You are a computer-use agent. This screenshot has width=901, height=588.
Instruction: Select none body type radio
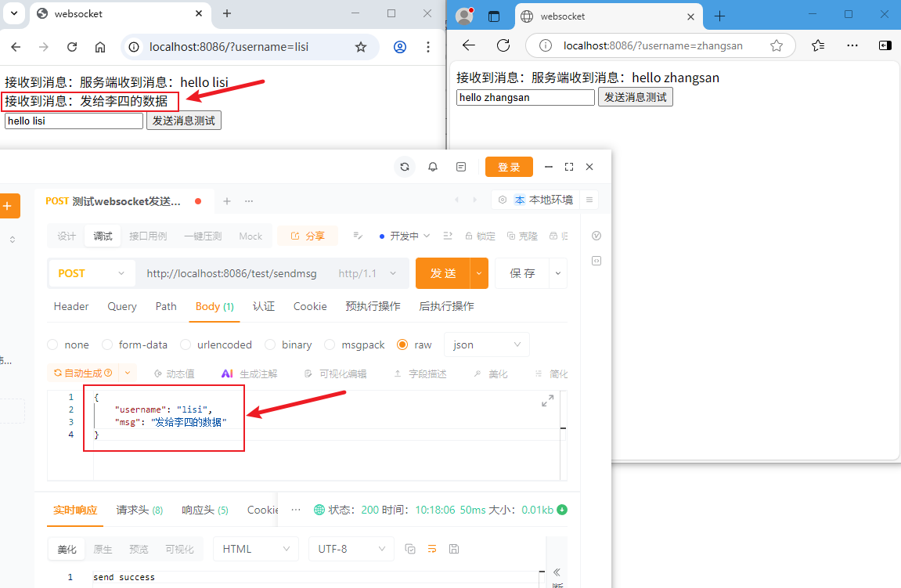coord(53,345)
